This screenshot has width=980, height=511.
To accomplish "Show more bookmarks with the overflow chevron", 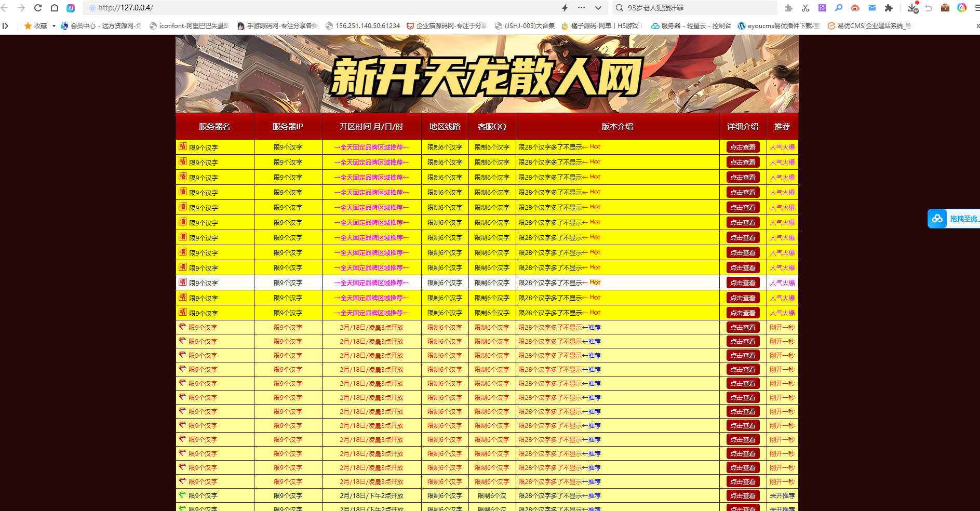I will click(977, 25).
